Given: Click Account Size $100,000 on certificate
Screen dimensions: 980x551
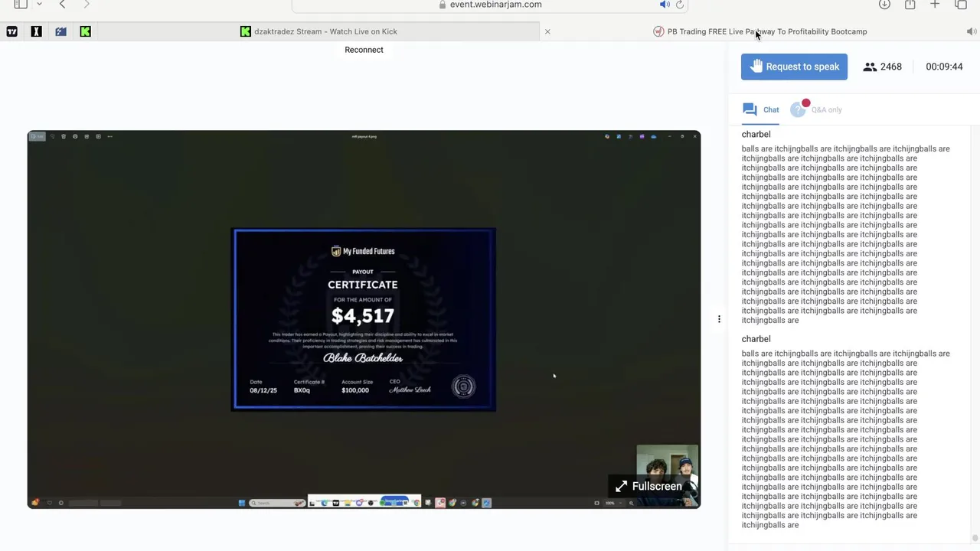Looking at the screenshot, I should tap(357, 386).
